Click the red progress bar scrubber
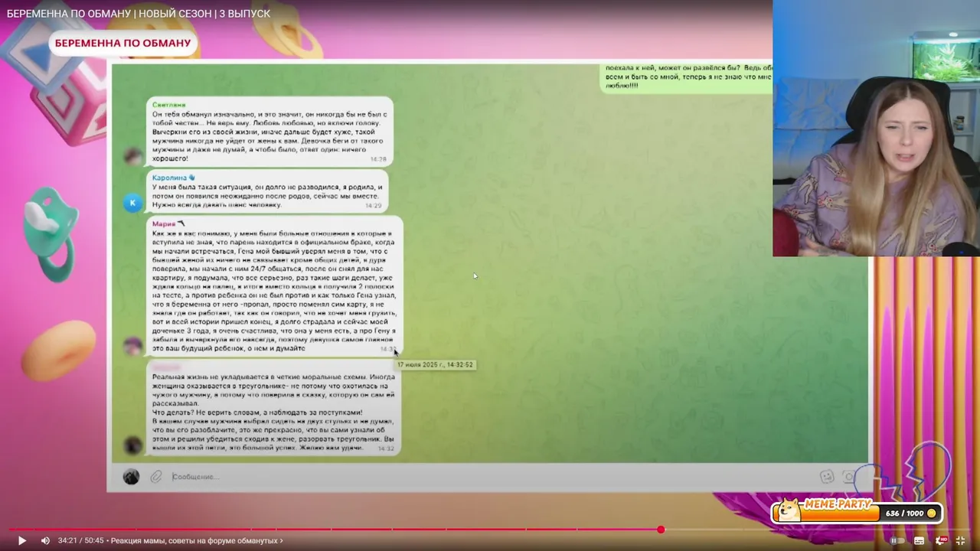This screenshot has height=551, width=980. tap(661, 530)
